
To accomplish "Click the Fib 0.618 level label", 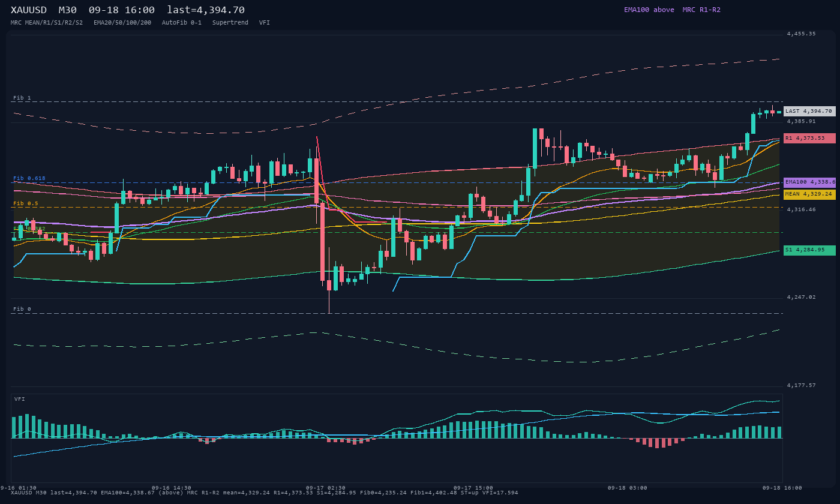I will point(29,178).
